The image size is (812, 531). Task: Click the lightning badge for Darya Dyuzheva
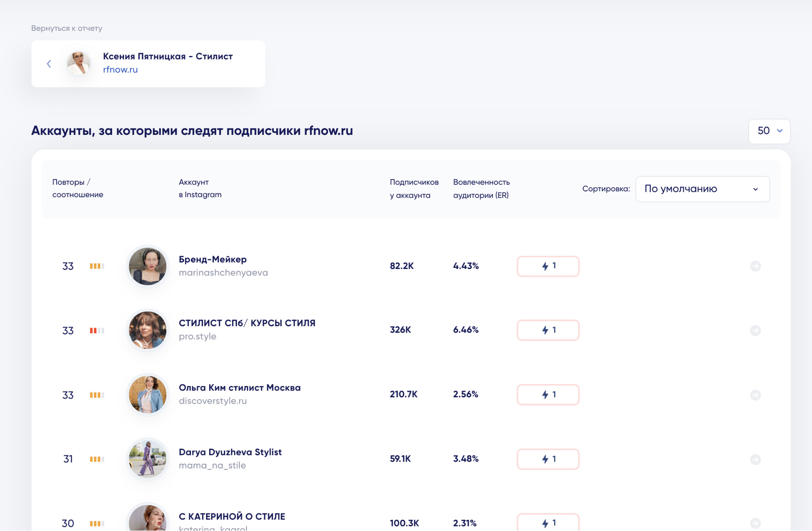pos(548,459)
